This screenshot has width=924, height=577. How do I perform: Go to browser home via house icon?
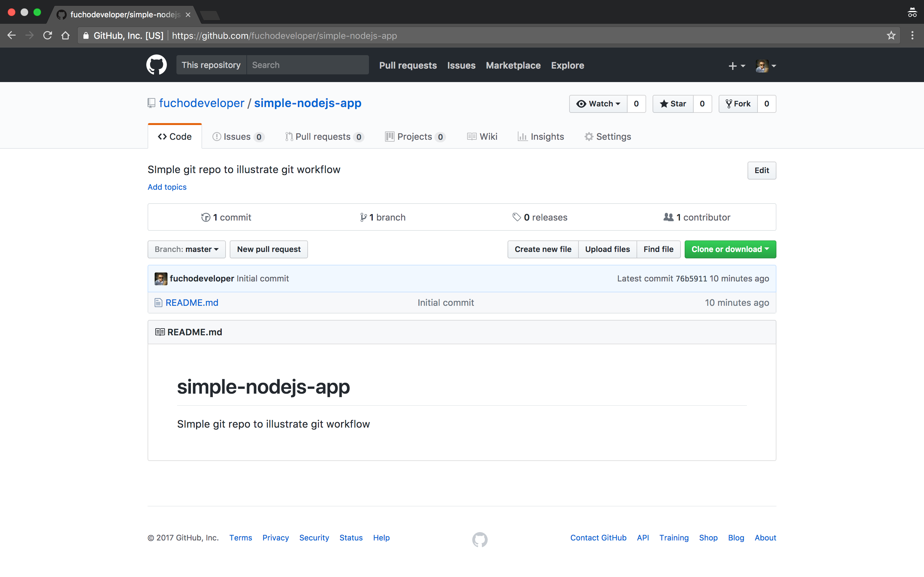point(65,36)
